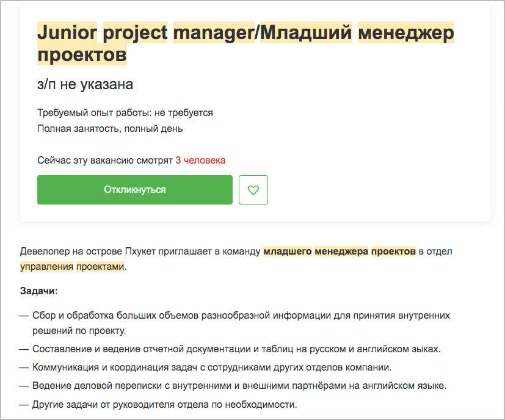Click the 'Полная занятость, полный день' text

point(110,129)
